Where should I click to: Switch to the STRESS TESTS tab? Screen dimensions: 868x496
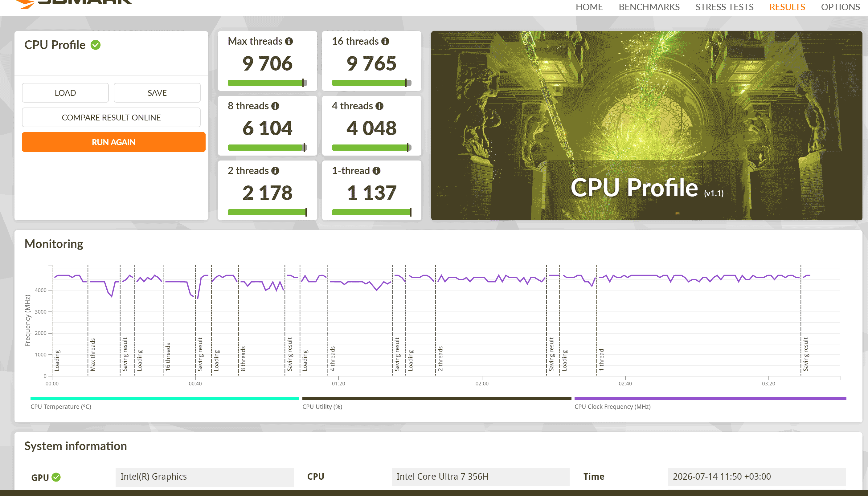[x=724, y=7]
